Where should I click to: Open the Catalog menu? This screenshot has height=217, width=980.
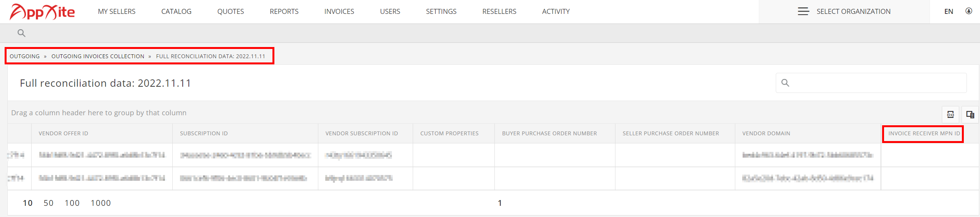point(176,12)
